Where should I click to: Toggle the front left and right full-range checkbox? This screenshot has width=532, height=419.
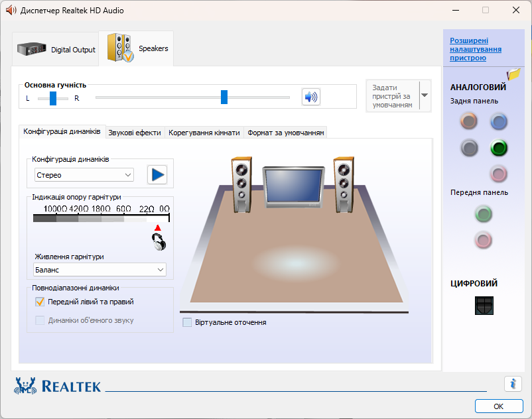[x=40, y=302]
